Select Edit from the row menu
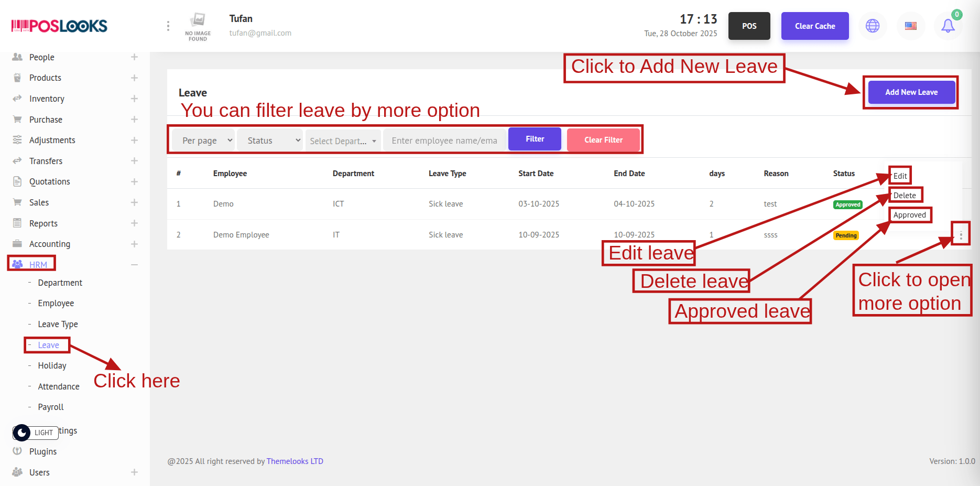980x486 pixels. [x=900, y=176]
